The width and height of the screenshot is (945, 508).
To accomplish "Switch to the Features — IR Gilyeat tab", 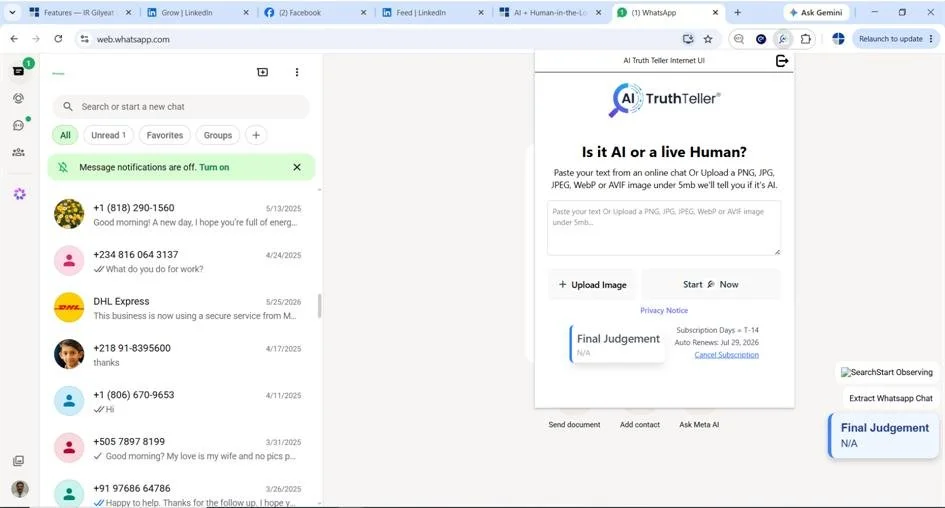I will pos(78,12).
